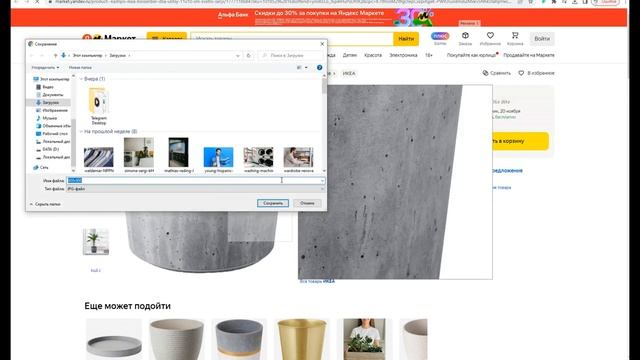The height and width of the screenshot is (360, 640).
Task: Open Заказы in the Market header
Action: click(465, 38)
